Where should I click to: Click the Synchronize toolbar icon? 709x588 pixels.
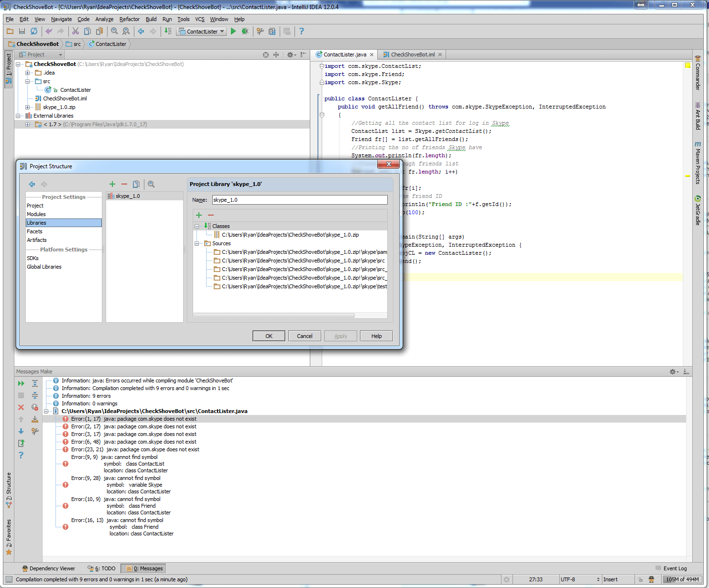pyautogui.click(x=34, y=31)
